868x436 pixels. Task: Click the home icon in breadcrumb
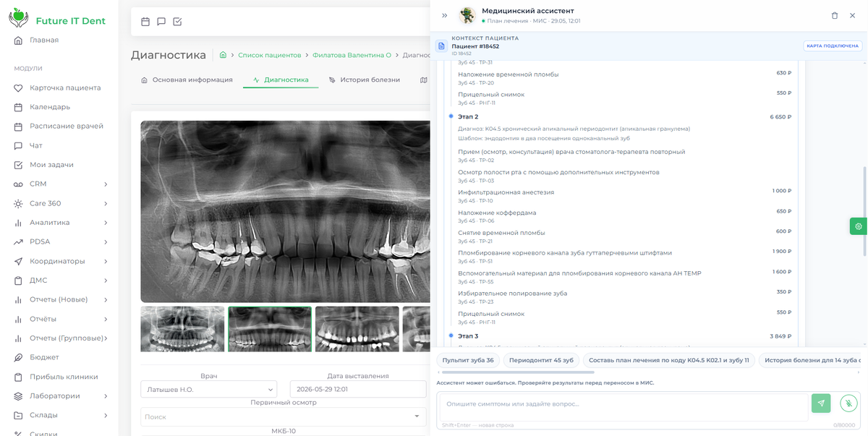click(x=224, y=55)
